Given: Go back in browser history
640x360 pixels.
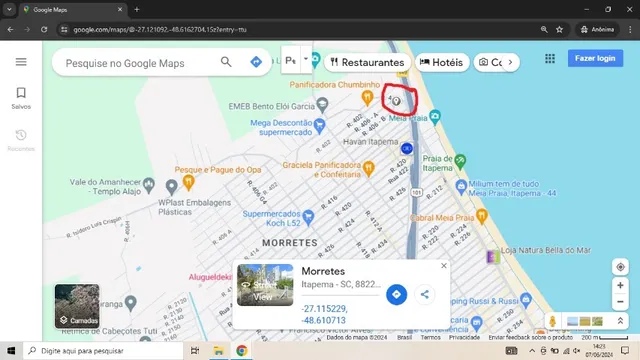Looking at the screenshot, I should click(x=11, y=29).
